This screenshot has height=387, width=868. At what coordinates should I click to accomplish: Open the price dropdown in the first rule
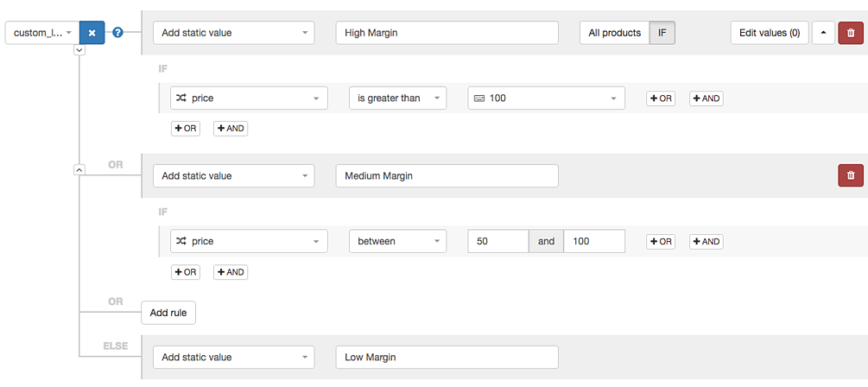click(249, 98)
